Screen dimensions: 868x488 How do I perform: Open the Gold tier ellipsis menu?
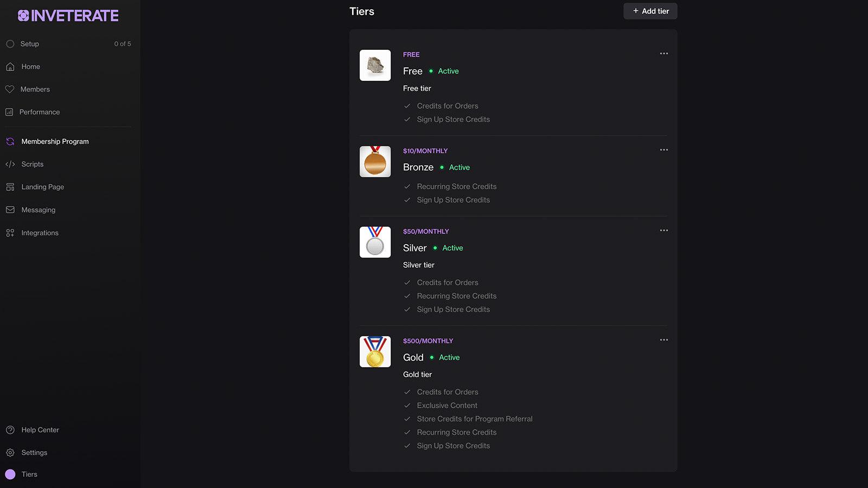[x=663, y=339]
